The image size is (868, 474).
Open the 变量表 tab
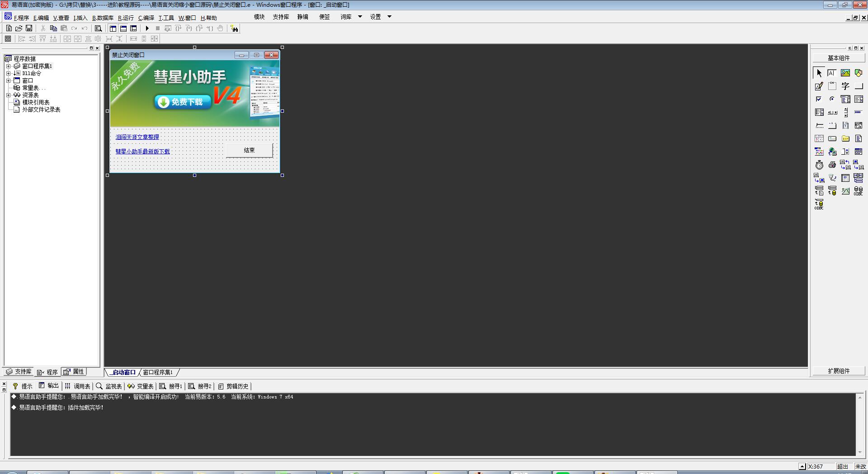(140, 386)
